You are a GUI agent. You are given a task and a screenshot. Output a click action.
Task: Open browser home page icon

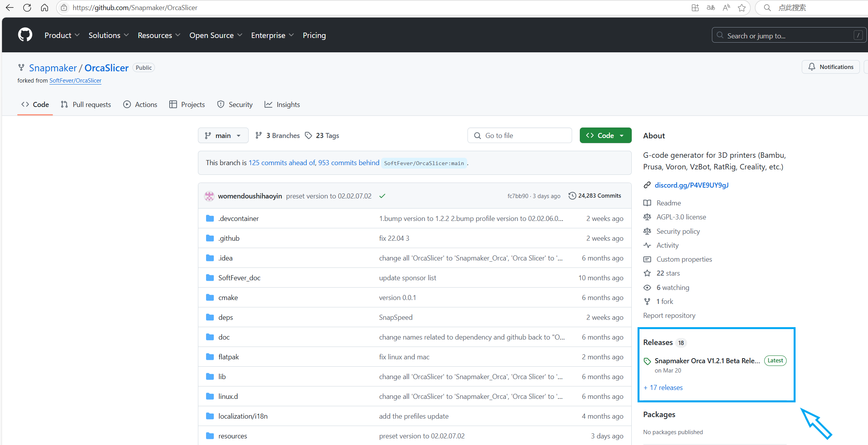[x=45, y=8]
